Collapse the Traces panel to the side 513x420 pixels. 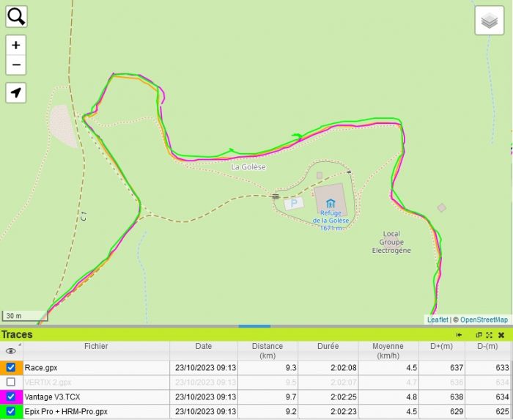(459, 335)
